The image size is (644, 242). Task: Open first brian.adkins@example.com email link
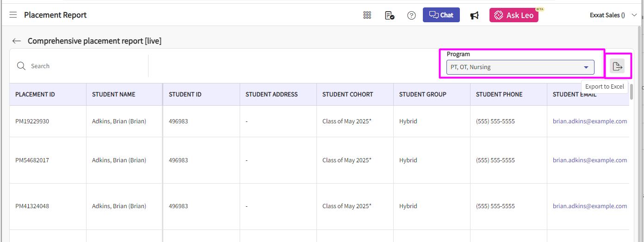tap(589, 121)
